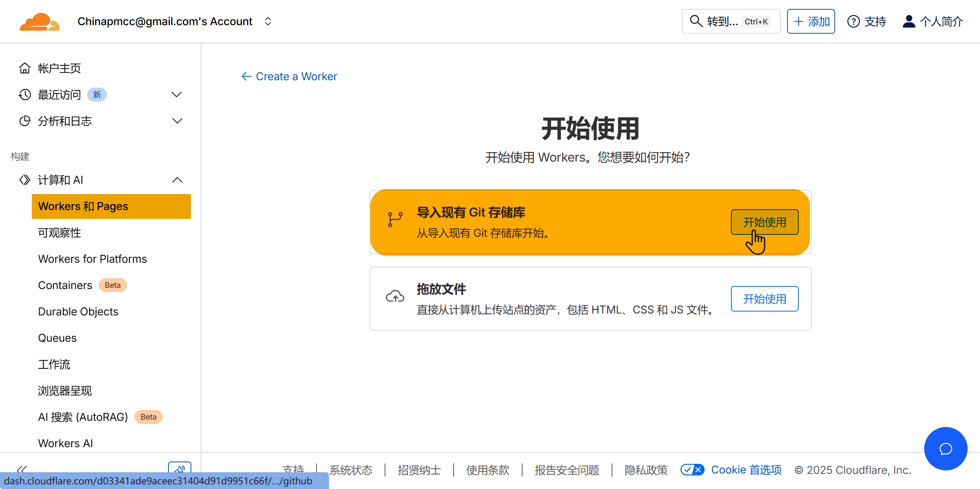The image size is (980, 489).
Task: Click the Git branch icon
Action: pyautogui.click(x=395, y=219)
